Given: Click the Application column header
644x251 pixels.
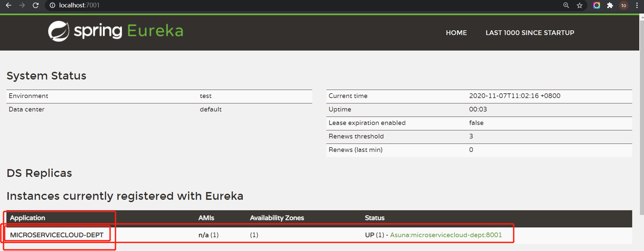Looking at the screenshot, I should (27, 218).
